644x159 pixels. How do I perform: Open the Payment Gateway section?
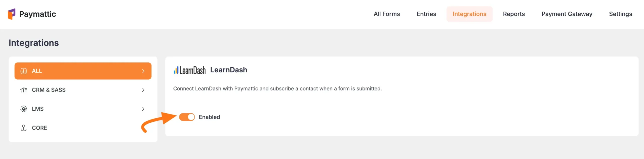pos(567,14)
